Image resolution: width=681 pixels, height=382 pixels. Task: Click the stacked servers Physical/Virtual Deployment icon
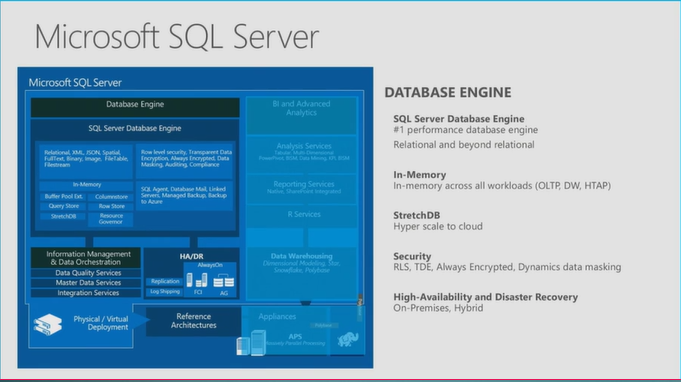pos(48,324)
